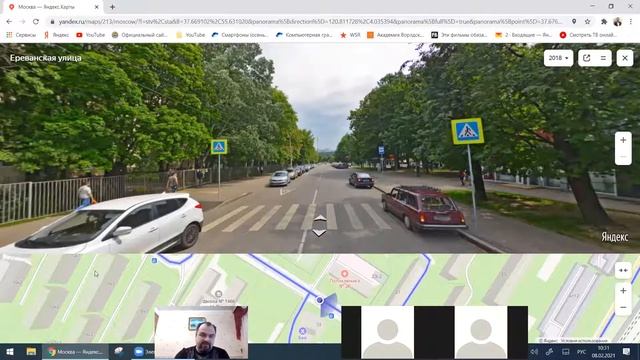Open the Академия Вородск... bookmark
Viewport: 640px width, 360px height.
point(395,35)
